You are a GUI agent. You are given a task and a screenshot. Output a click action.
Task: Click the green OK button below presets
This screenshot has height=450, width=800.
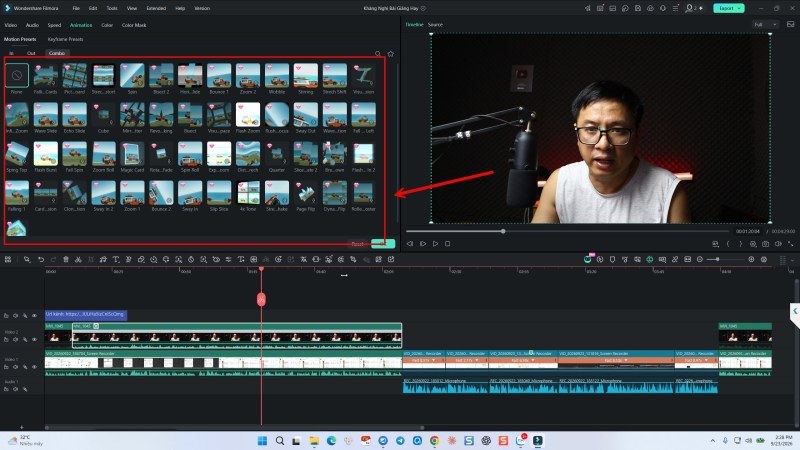click(x=383, y=244)
